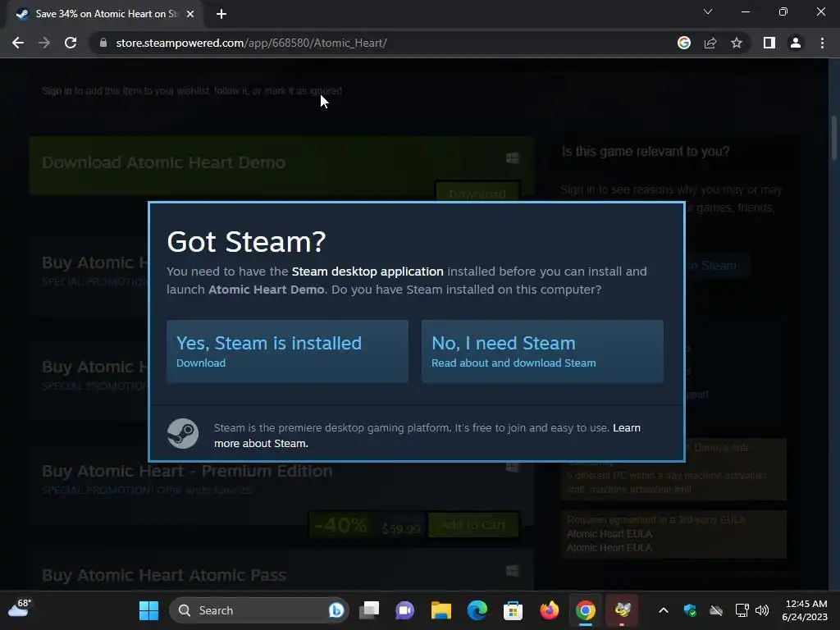Click the taskbar Search box
Screen dimensions: 840x630
(259, 610)
